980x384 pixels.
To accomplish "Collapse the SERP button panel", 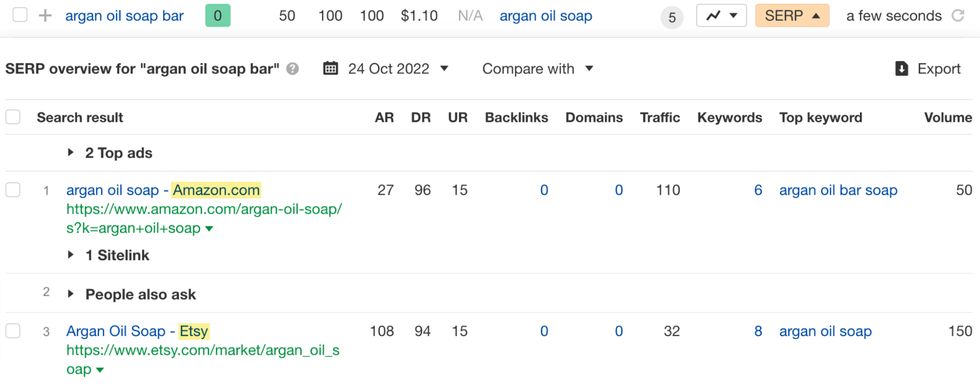I will pos(792,16).
